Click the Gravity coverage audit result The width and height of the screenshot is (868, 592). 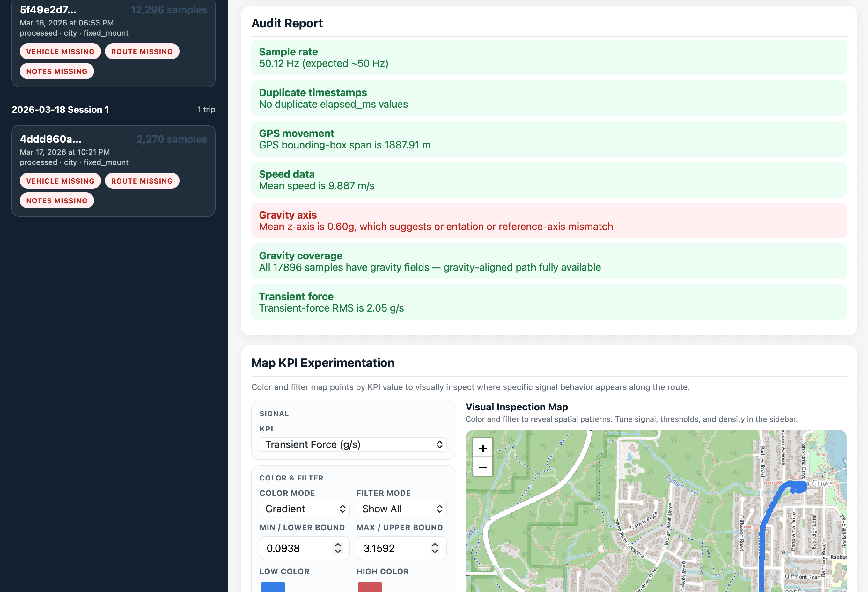(x=549, y=261)
